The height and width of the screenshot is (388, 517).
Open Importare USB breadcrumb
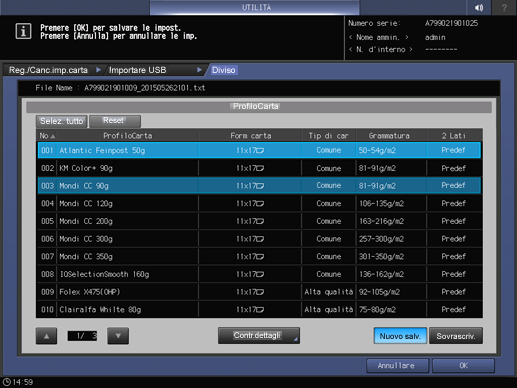[x=138, y=70]
